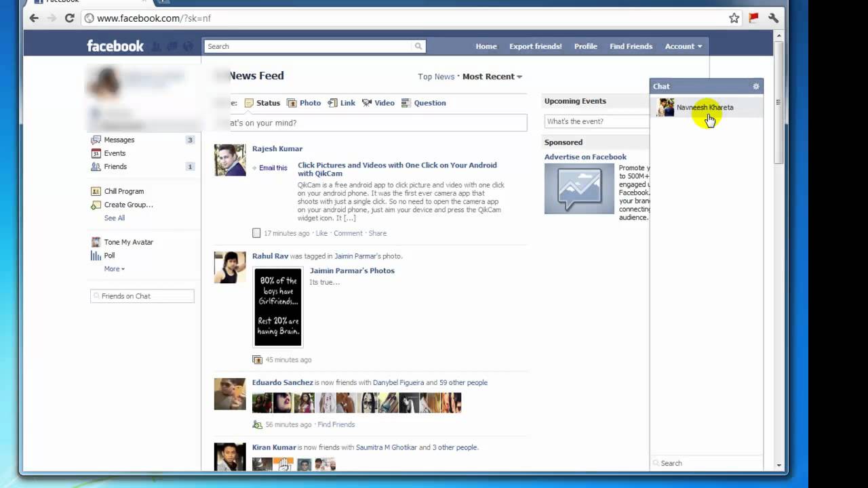This screenshot has height=488, width=868.
Task: Click Rahul Rav's avatar picture
Action: coord(230,267)
